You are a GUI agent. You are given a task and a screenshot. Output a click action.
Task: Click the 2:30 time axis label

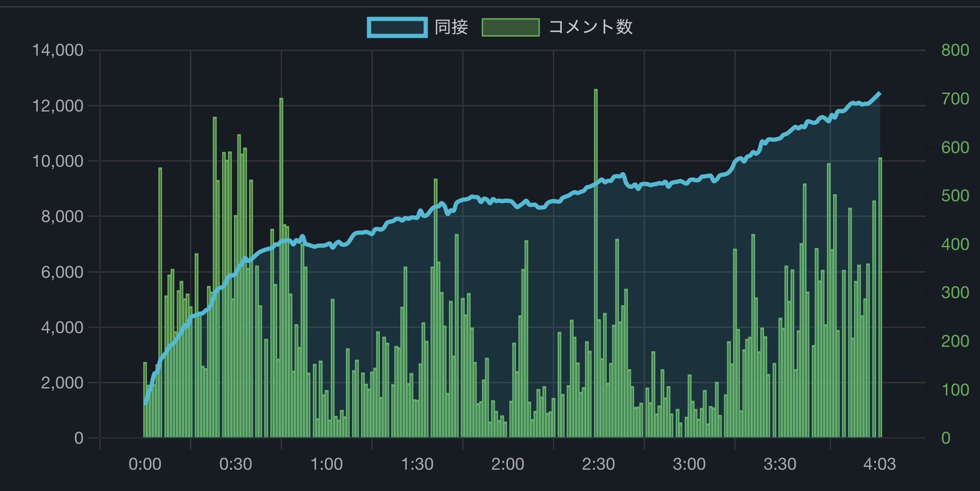(599, 464)
